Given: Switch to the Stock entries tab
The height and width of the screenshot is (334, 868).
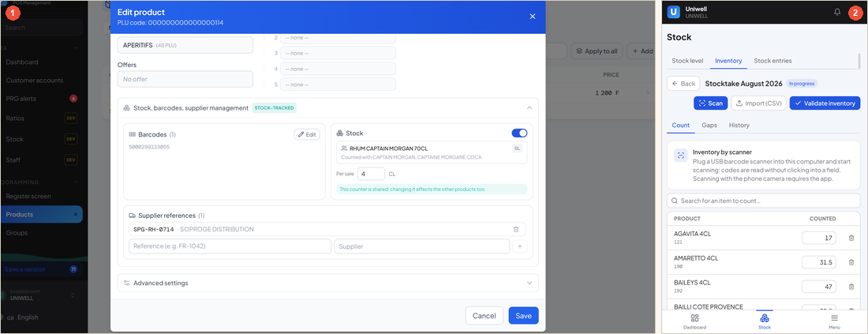Looking at the screenshot, I should pyautogui.click(x=773, y=61).
